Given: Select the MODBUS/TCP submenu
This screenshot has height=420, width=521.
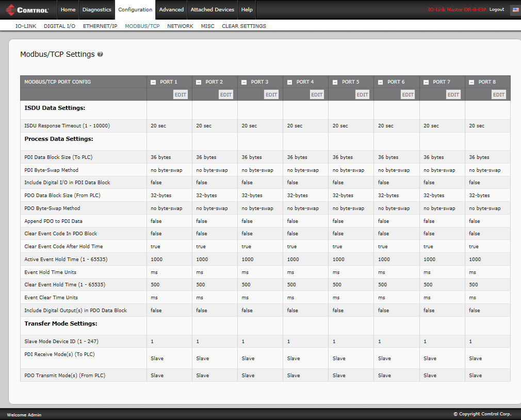Looking at the screenshot, I should coord(142,26).
